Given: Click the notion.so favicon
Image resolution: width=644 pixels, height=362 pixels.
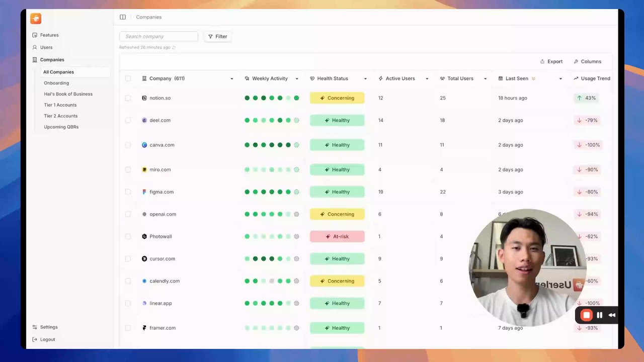Looking at the screenshot, I should 144,98.
